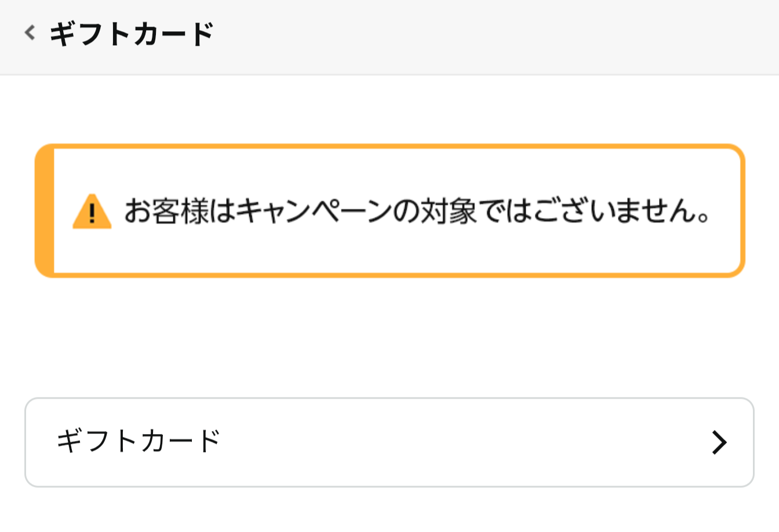Tap the back chevron in the header
This screenshot has width=779, height=532.
pos(30,33)
